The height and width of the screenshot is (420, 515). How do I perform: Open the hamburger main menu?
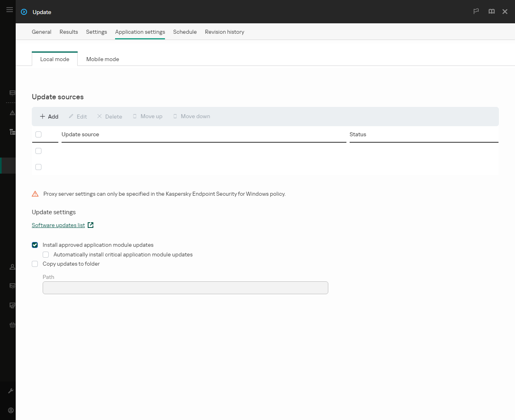[x=10, y=10]
